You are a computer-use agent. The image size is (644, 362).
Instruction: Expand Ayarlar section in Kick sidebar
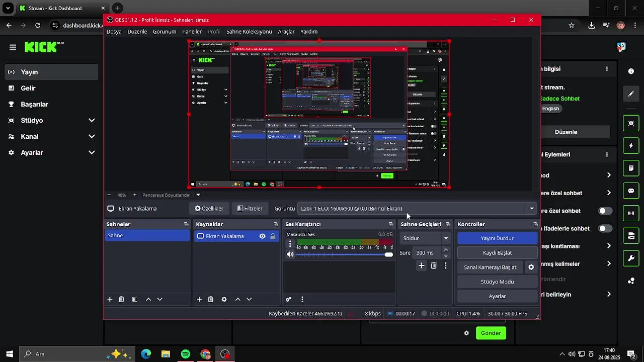pos(92,153)
